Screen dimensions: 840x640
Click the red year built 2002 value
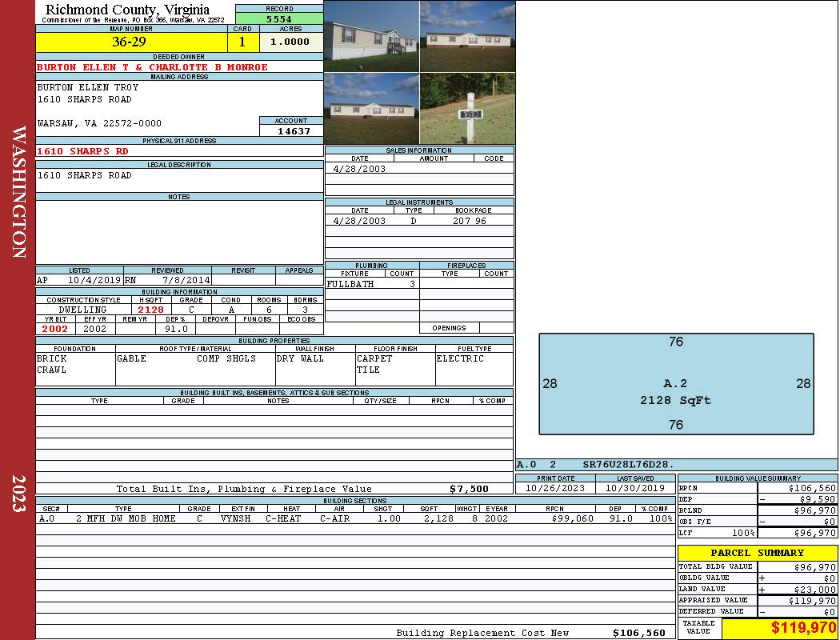(55, 329)
